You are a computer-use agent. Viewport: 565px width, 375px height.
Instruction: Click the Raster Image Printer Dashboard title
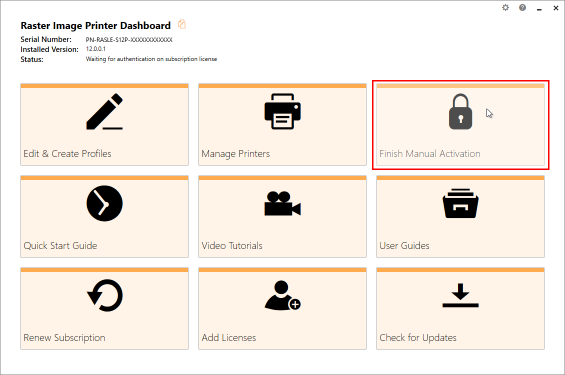click(95, 26)
